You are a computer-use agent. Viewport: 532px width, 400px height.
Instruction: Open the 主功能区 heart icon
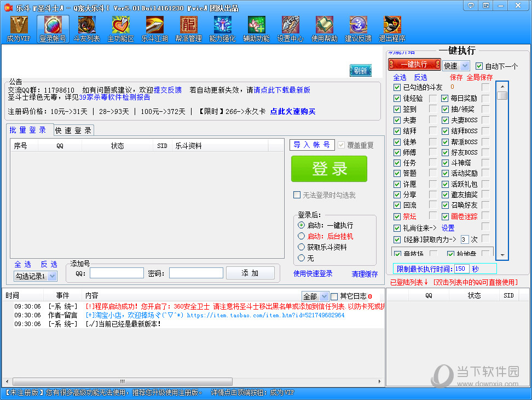(121, 29)
